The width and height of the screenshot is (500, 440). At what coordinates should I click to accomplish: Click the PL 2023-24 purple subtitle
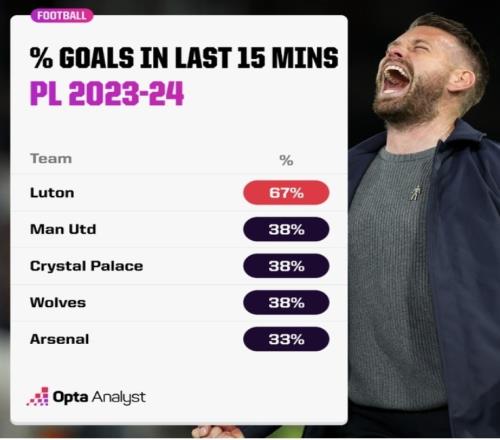tap(107, 93)
